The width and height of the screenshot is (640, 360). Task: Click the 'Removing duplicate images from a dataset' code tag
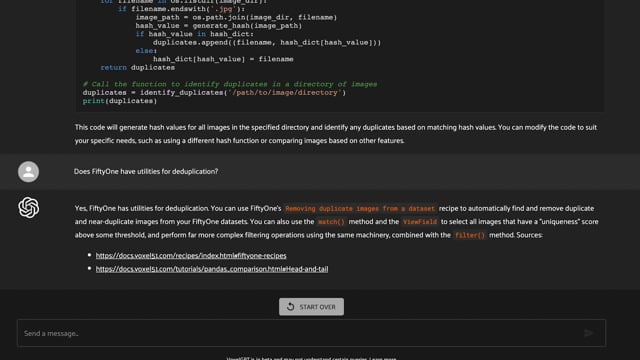360,209
